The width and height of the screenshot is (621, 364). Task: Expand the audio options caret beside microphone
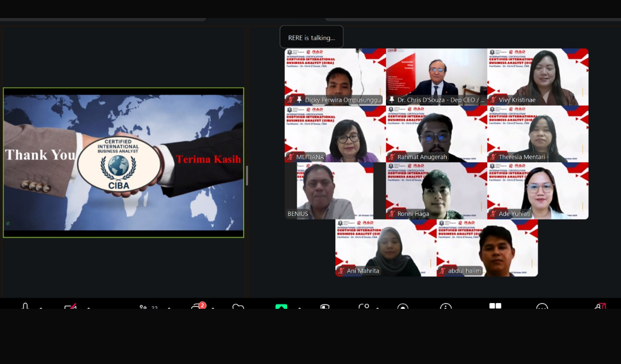click(41, 307)
